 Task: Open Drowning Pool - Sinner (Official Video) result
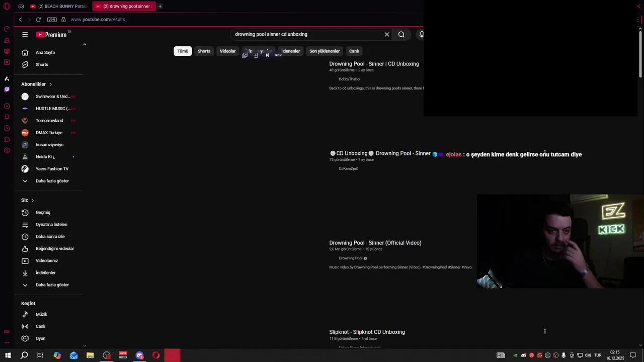[x=375, y=243]
